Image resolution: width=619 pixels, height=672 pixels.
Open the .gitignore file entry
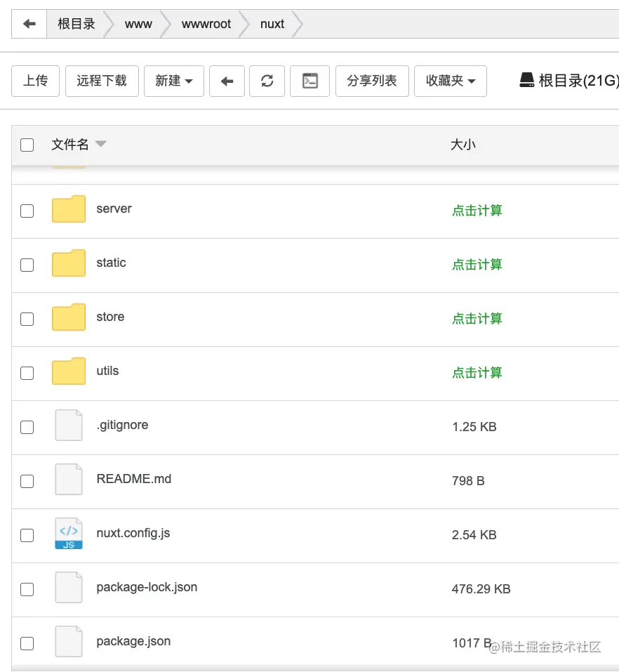point(122,425)
